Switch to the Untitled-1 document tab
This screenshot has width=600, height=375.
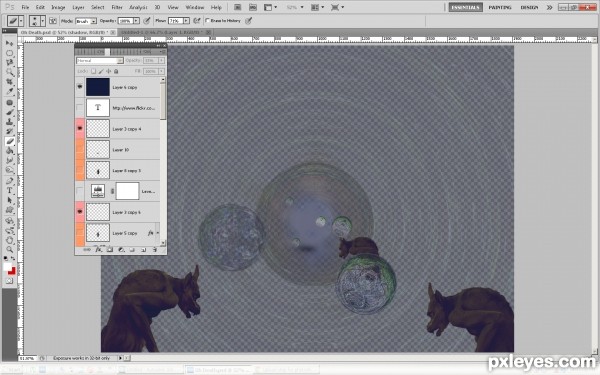coord(165,32)
